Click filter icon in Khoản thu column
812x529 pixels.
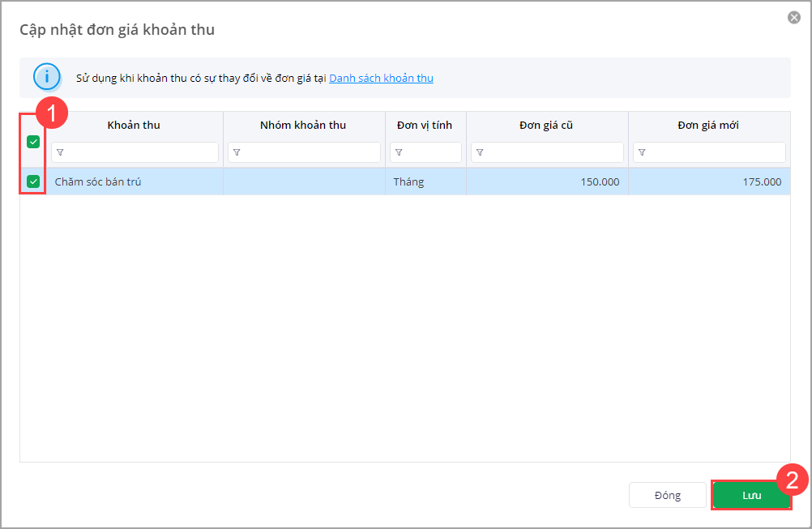(60, 152)
